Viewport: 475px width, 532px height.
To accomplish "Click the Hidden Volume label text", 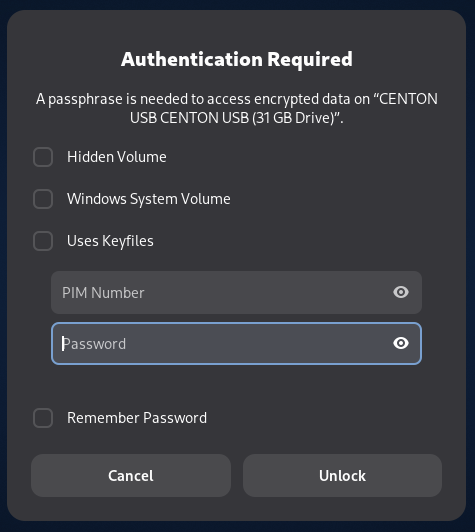I will (117, 157).
